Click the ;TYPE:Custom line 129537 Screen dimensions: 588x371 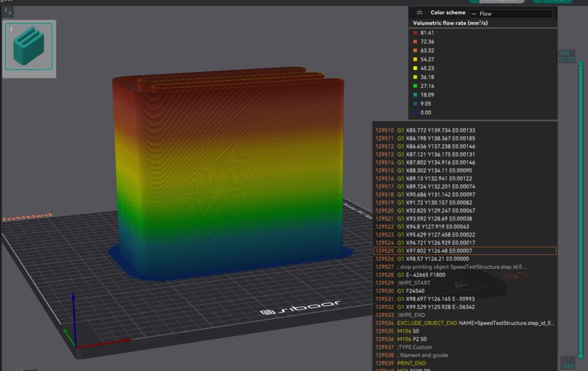[465, 347]
